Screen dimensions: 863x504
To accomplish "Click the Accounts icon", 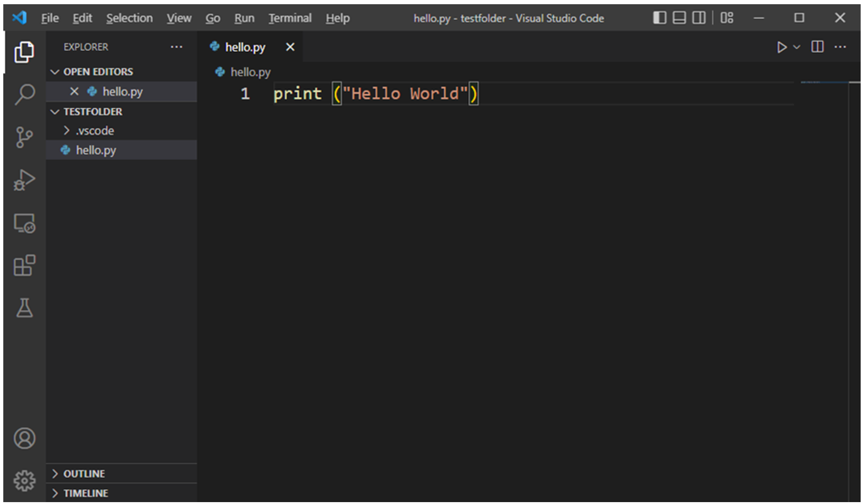I will click(24, 438).
